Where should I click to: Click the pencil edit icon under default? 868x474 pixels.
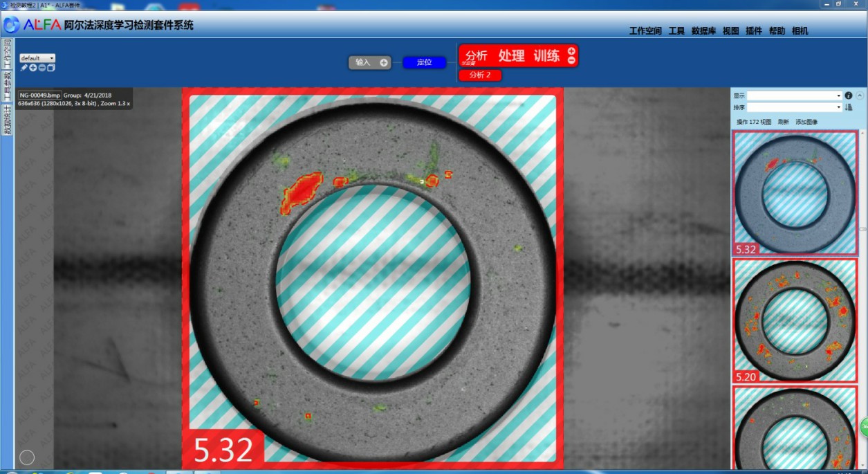[x=24, y=68]
